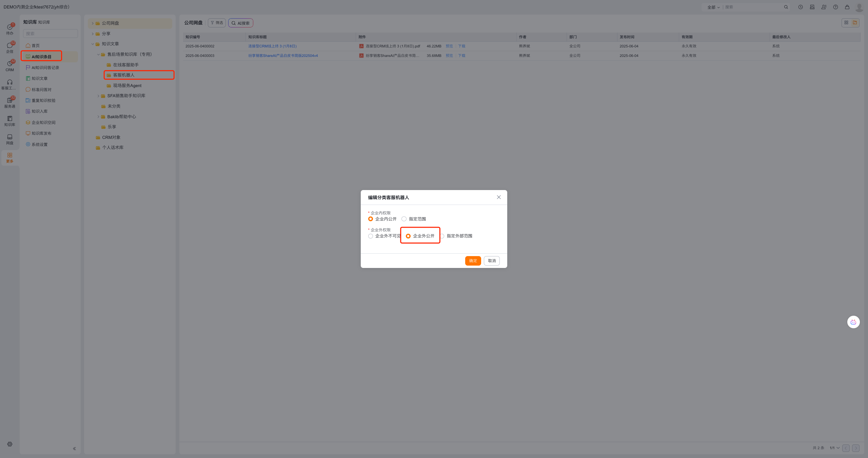Open the history clock icon in top bar
This screenshot has height=458, width=868.
(801, 7)
